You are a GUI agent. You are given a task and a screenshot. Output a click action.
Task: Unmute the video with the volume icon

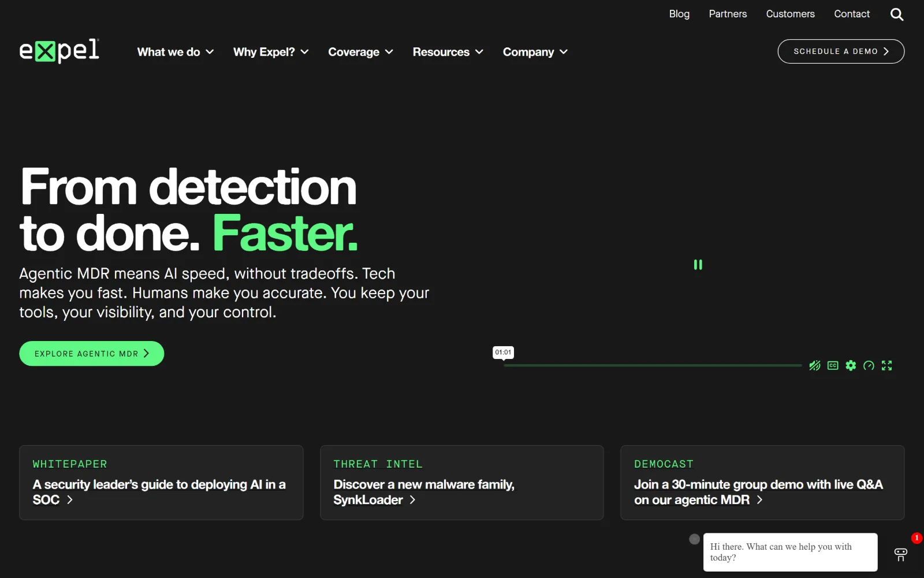pyautogui.click(x=815, y=365)
